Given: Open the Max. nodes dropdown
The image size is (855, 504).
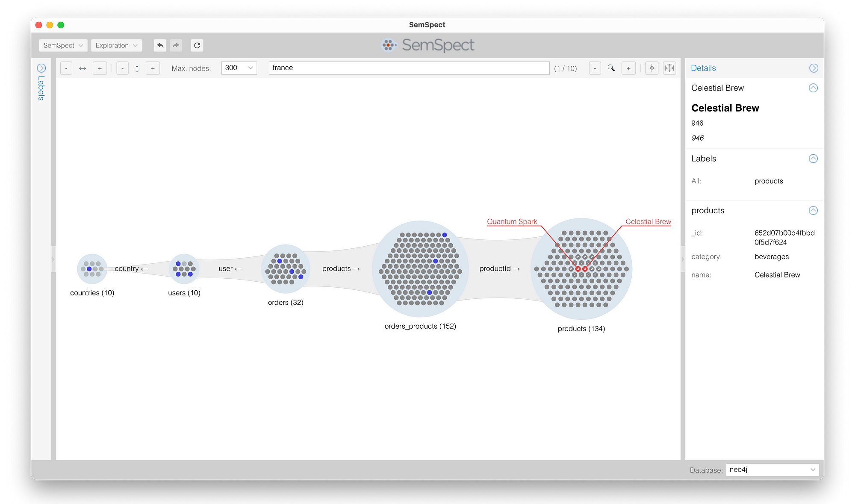Looking at the screenshot, I should pyautogui.click(x=239, y=68).
